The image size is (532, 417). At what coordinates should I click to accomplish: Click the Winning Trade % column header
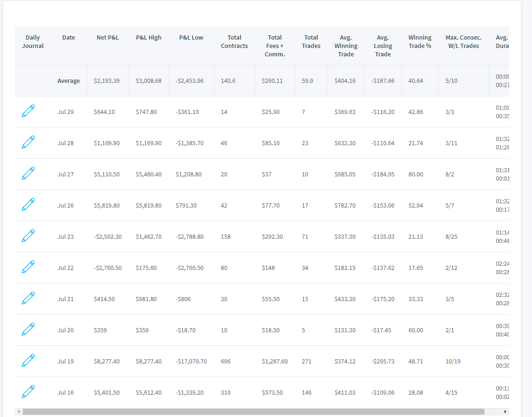coord(420,42)
